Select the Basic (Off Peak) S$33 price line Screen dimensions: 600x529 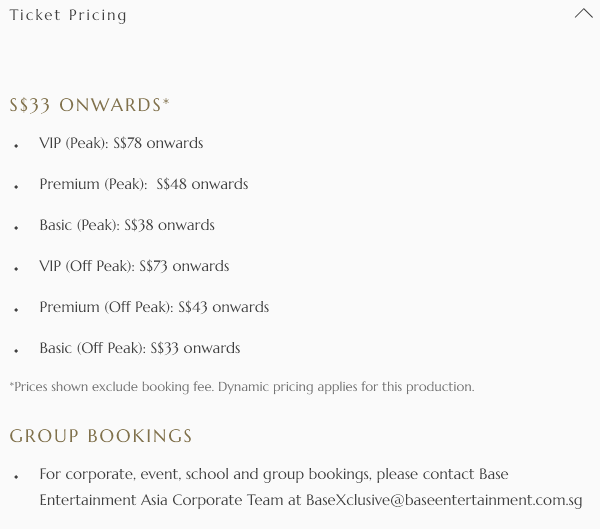pyautogui.click(x=140, y=348)
